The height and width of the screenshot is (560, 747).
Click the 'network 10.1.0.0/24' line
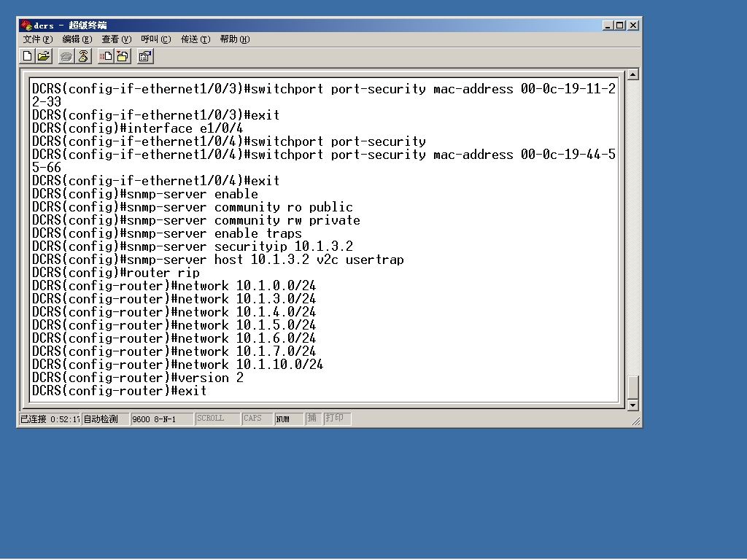[174, 286]
